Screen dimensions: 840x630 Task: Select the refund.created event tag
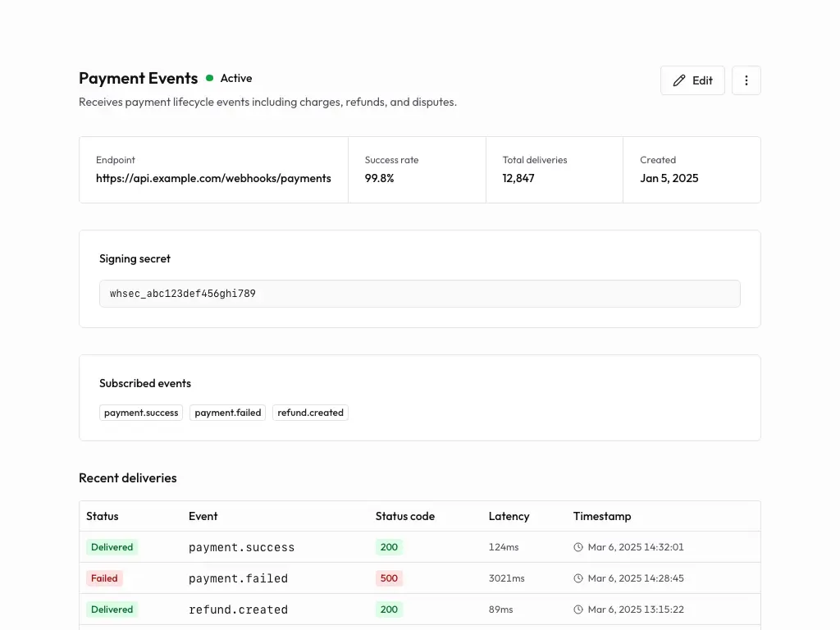tap(310, 413)
